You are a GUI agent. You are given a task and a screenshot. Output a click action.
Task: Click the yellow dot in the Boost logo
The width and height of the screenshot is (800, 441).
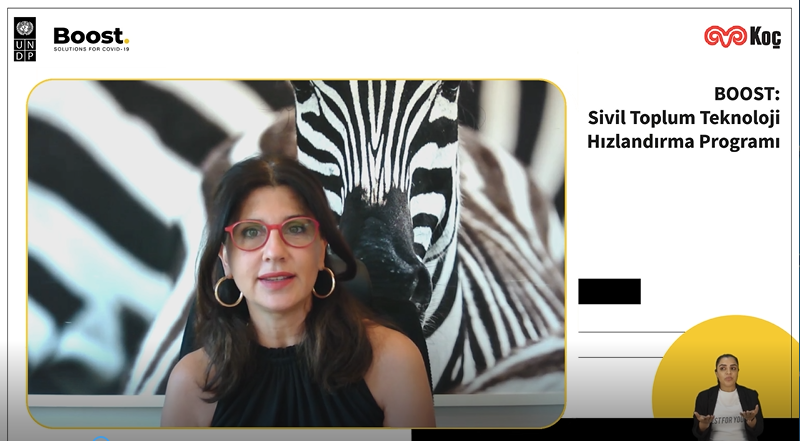point(127,42)
